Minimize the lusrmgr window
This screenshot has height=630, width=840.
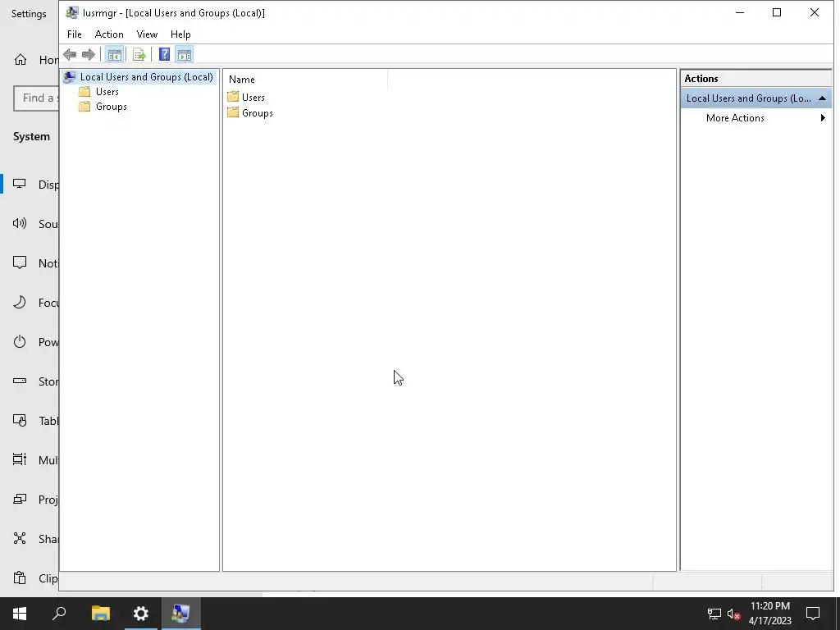740,12
